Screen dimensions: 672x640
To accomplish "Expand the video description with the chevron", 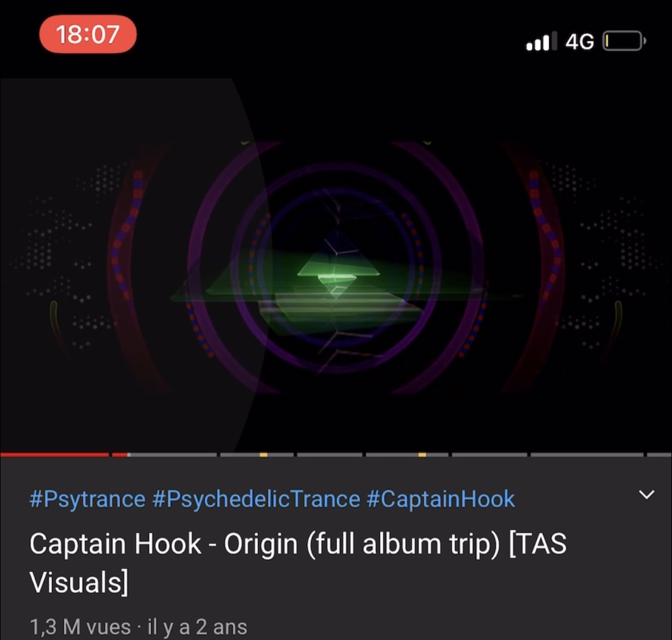I will click(x=646, y=495).
